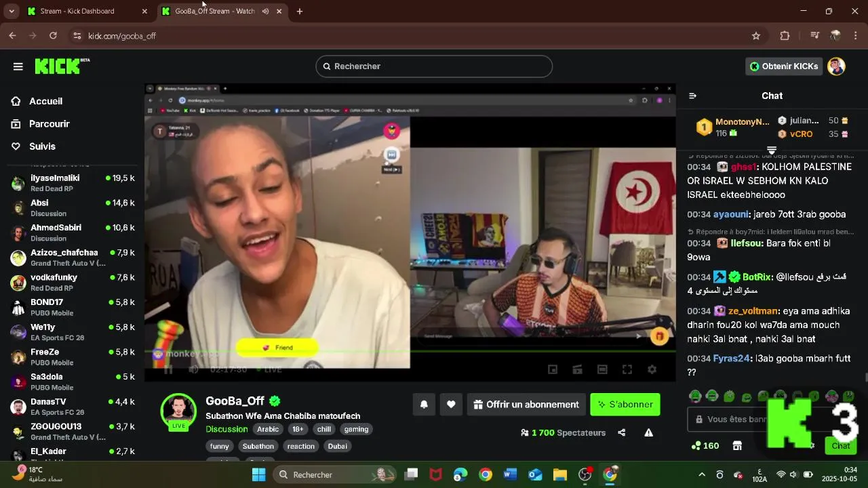868x488 pixels.
Task: Click chat username ze_voltman
Action: (x=753, y=311)
